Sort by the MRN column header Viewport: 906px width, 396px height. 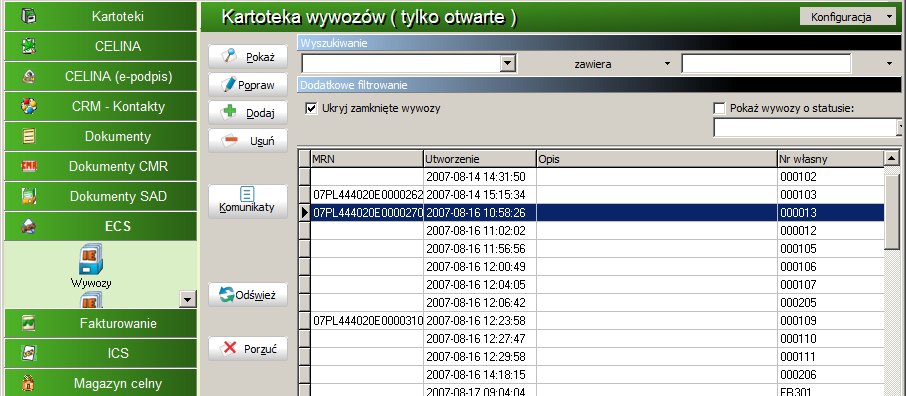367,158
